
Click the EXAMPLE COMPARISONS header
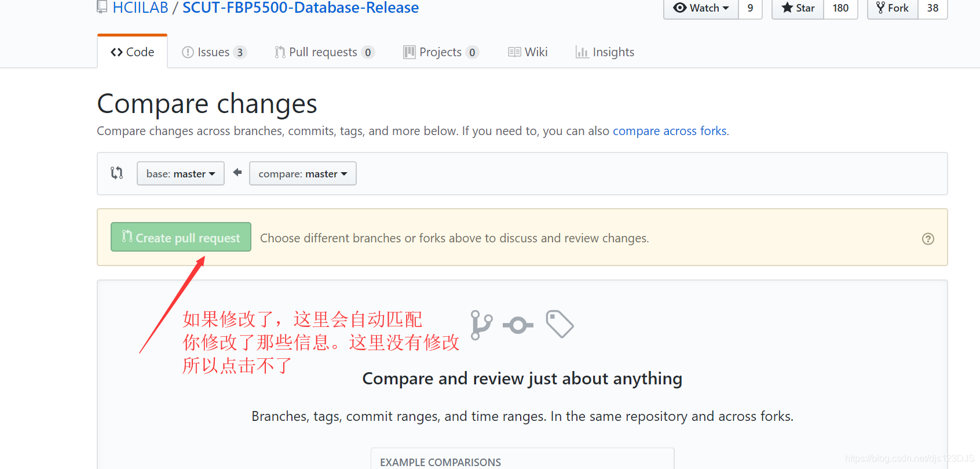coord(441,462)
